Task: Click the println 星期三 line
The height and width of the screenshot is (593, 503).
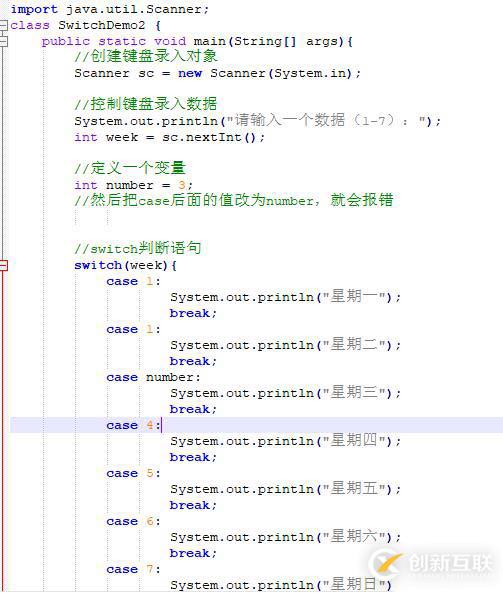Action: (286, 393)
